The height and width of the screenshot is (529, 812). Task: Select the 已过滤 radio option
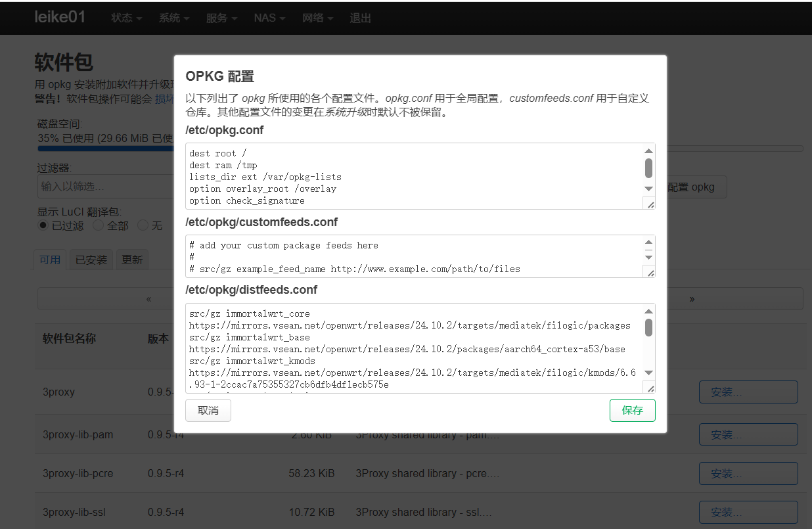41,225
